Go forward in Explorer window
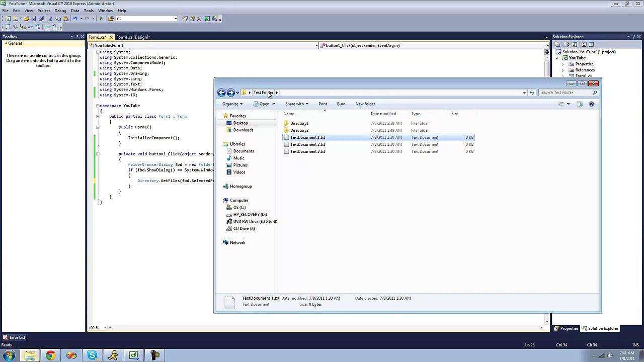The image size is (644, 362). coord(230,93)
